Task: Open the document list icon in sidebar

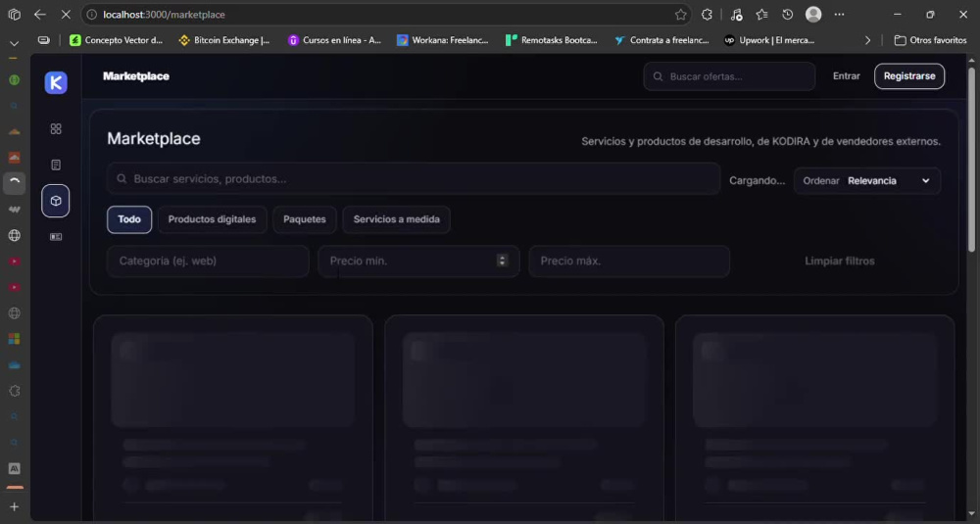Action: tap(56, 165)
